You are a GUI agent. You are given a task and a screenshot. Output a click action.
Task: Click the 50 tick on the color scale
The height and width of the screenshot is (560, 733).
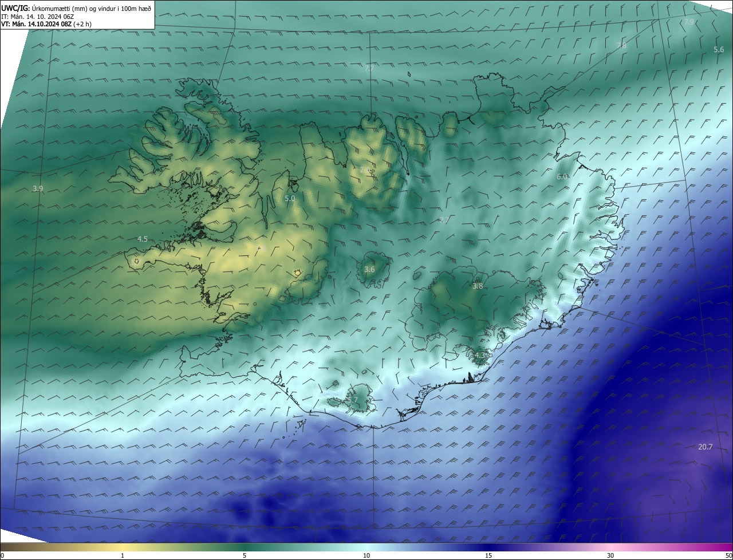point(728,555)
